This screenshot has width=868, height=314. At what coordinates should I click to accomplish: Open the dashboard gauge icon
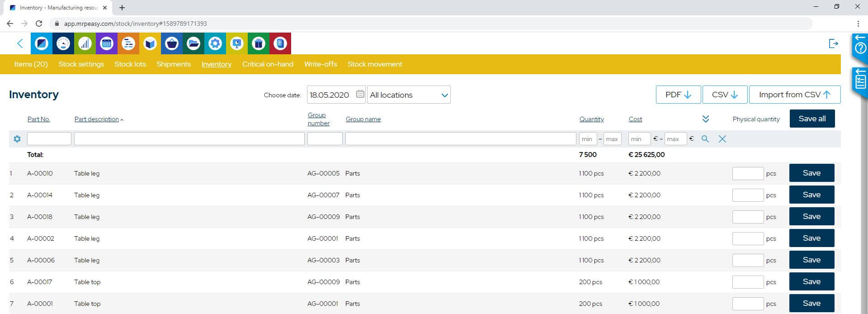pos(63,43)
